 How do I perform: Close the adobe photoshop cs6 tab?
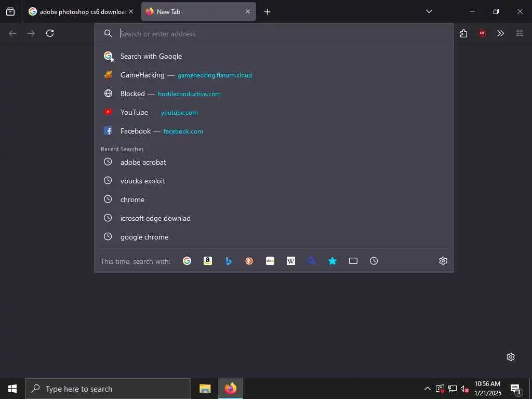[x=131, y=11]
